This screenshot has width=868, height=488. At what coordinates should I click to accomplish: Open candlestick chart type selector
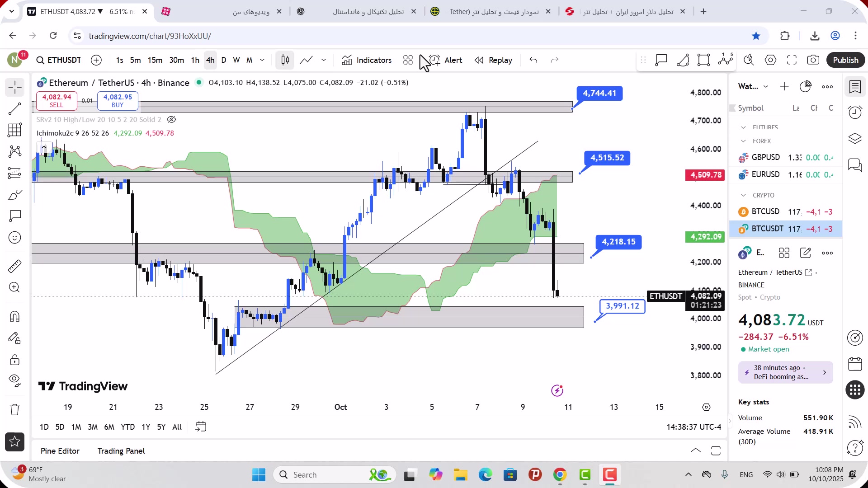pyautogui.click(x=285, y=60)
